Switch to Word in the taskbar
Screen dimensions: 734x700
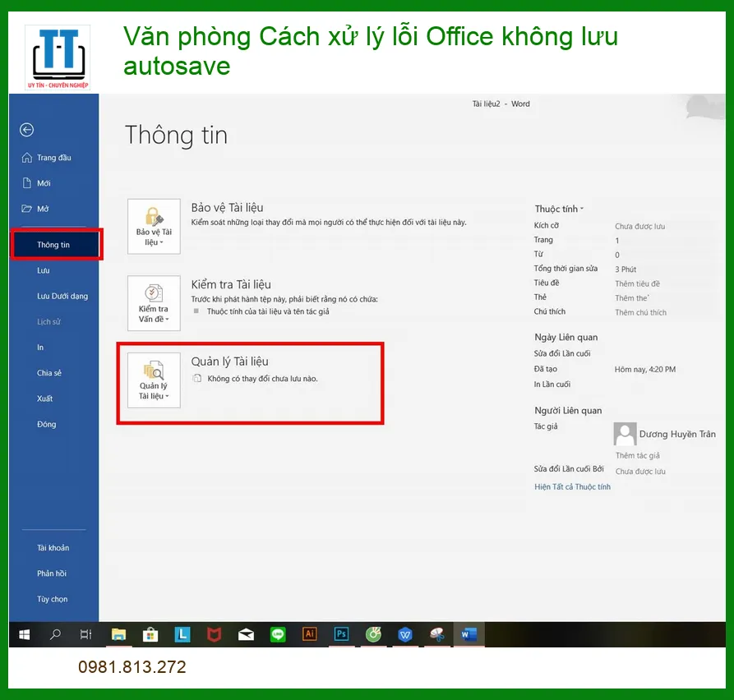click(469, 634)
